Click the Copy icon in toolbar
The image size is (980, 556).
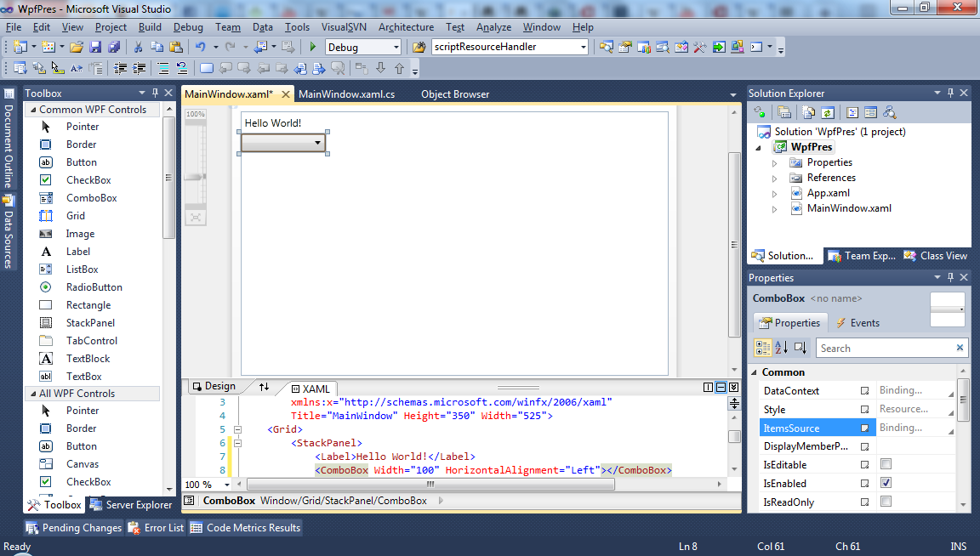[157, 47]
